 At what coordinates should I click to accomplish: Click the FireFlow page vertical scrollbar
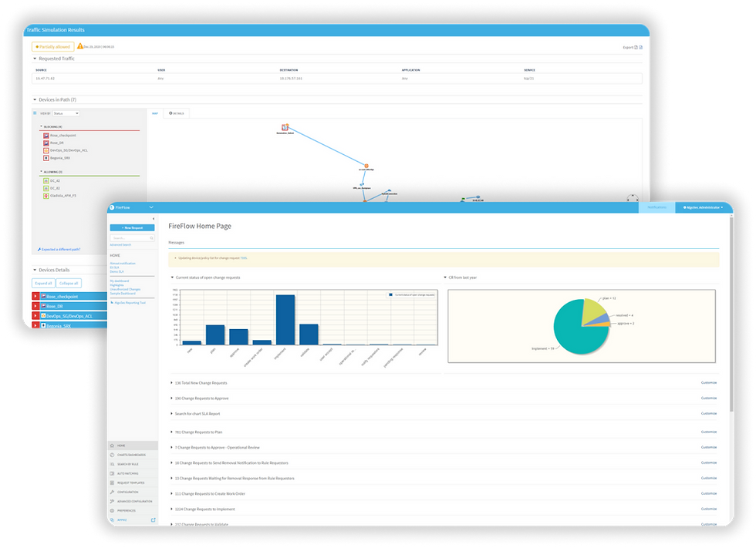click(731, 313)
